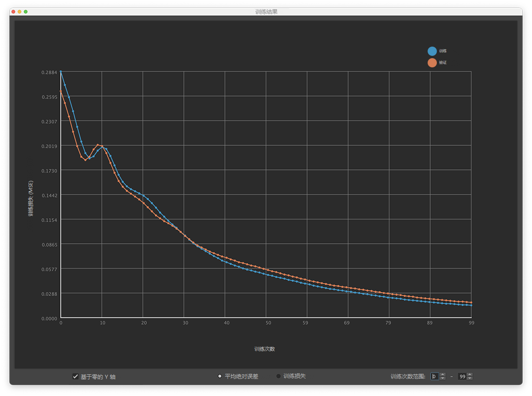Image resolution: width=532 pixels, height=396 pixels.
Task: Click the 0.1442 y-axis value
Action: [x=49, y=196]
